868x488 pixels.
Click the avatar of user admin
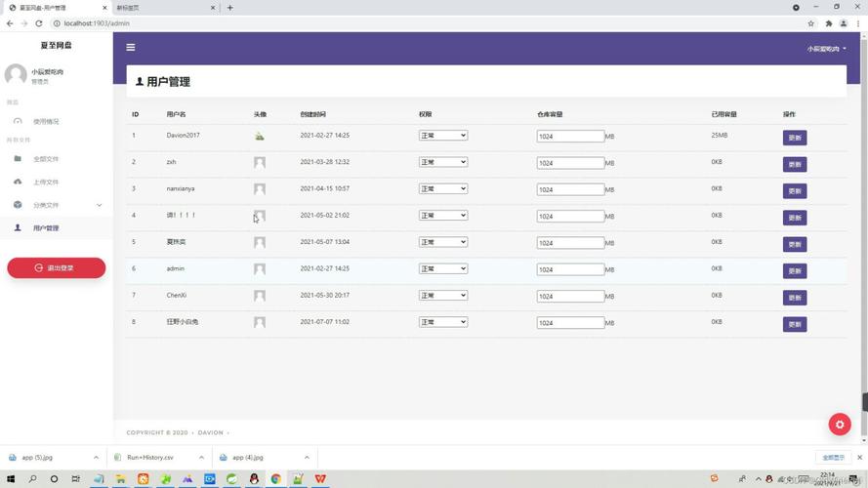pyautogui.click(x=259, y=269)
